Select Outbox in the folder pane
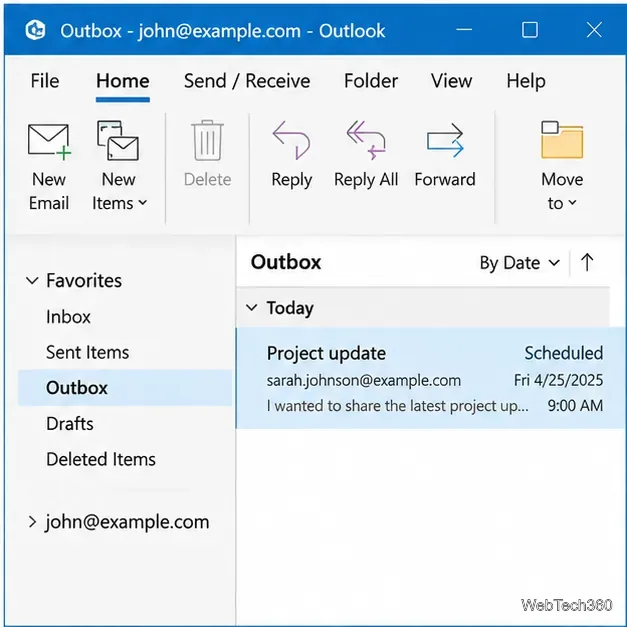627x627 pixels. click(125, 388)
